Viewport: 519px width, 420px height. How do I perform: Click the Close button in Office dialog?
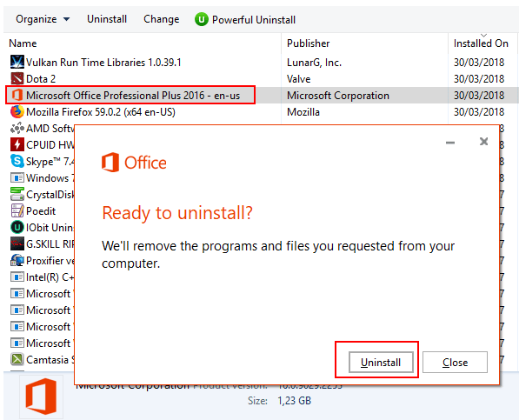(456, 362)
